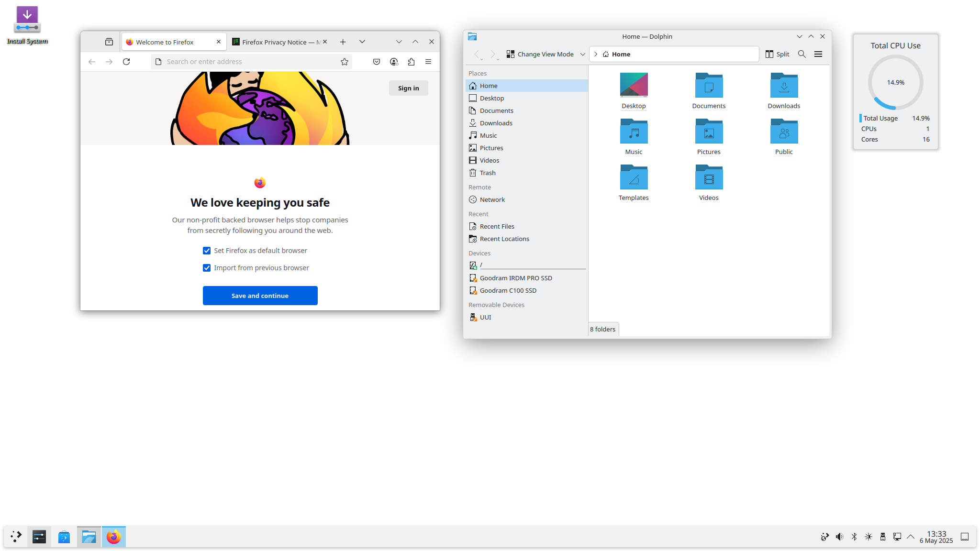Open Dolphin search icon
Viewport: 980px width, 551px height.
pos(802,54)
